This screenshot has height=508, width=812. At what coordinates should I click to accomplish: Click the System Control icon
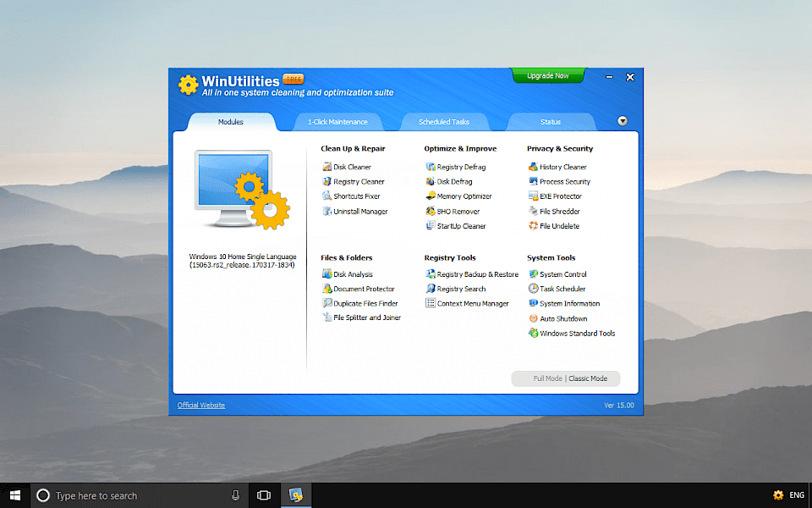[x=533, y=273]
